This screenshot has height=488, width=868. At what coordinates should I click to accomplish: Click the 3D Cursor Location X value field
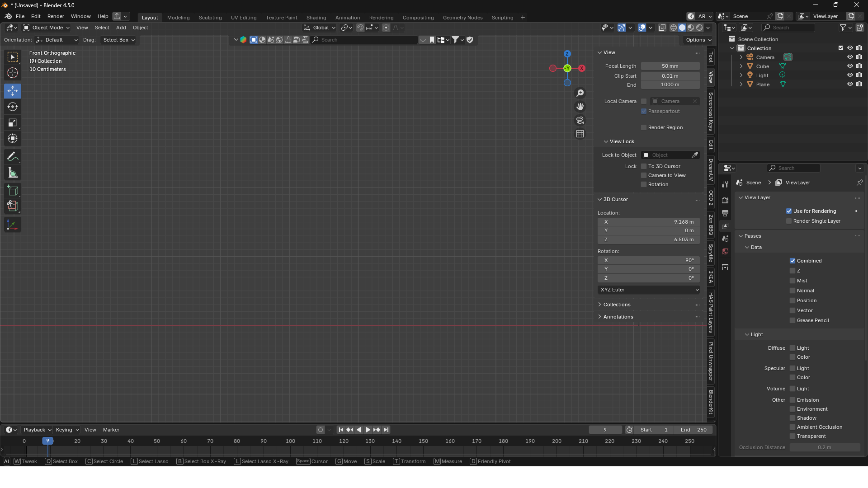[x=649, y=222]
